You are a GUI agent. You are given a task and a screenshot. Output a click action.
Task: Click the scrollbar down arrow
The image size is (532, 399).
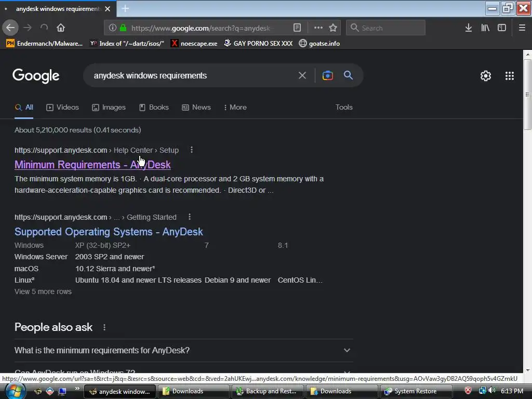(x=527, y=370)
